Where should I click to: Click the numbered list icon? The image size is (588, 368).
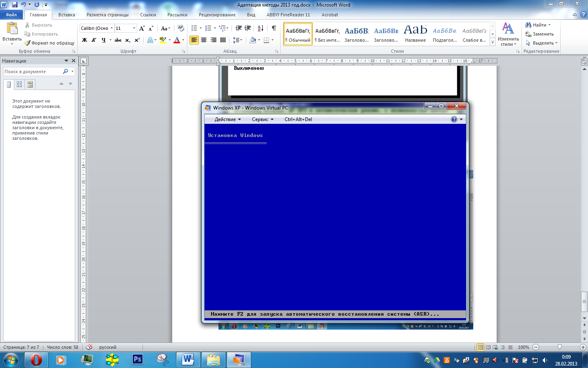[208, 28]
